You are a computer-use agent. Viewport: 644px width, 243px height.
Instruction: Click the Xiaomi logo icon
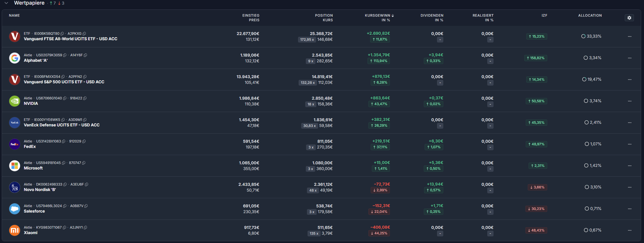click(14, 230)
